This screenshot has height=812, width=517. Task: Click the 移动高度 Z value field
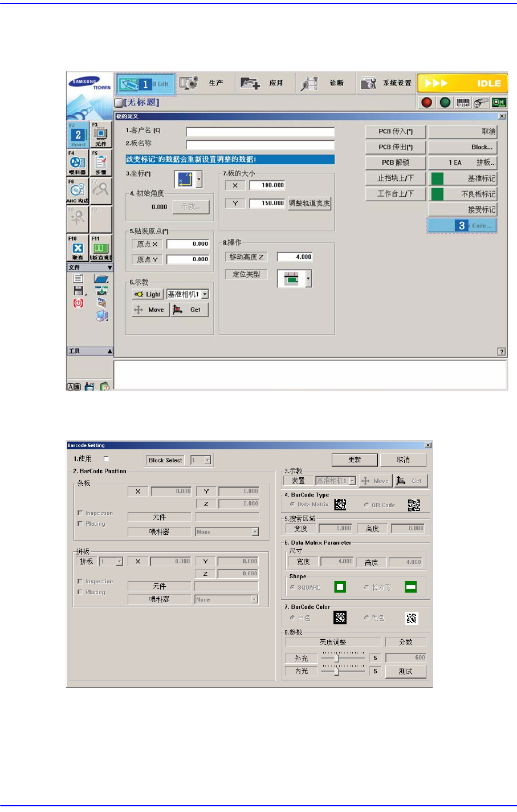295,257
